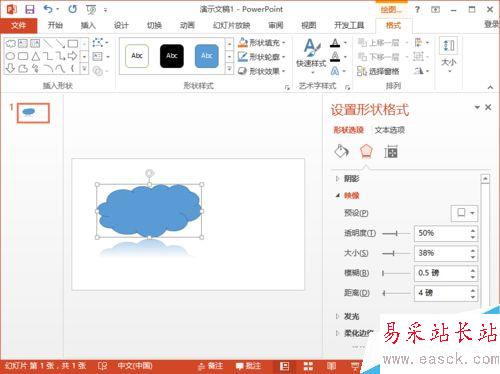Collapse the ribbon with the chevron

pos(490,87)
